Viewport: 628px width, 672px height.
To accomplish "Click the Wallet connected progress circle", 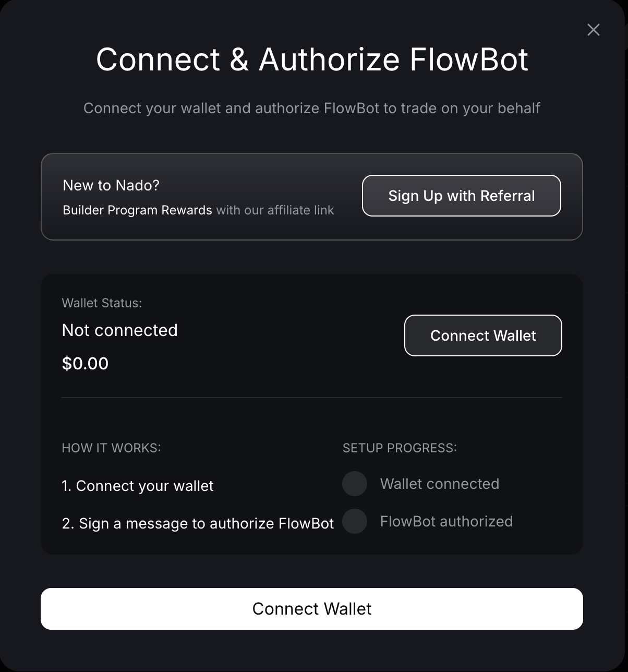I will (355, 484).
